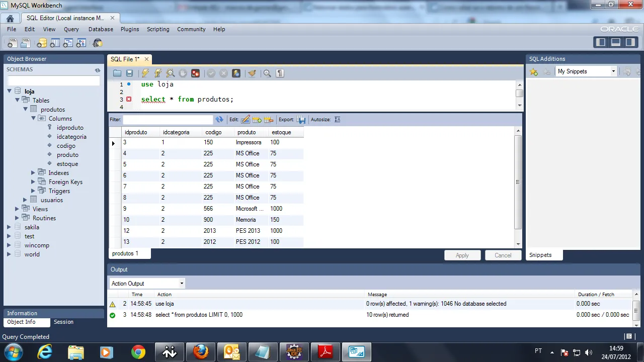
Task: Click the Cancel button
Action: 503,255
